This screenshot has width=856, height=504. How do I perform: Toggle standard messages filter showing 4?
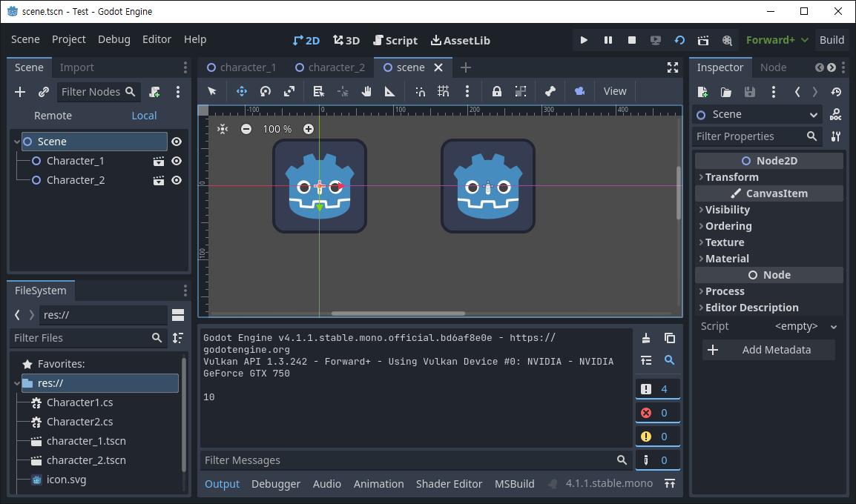click(658, 389)
